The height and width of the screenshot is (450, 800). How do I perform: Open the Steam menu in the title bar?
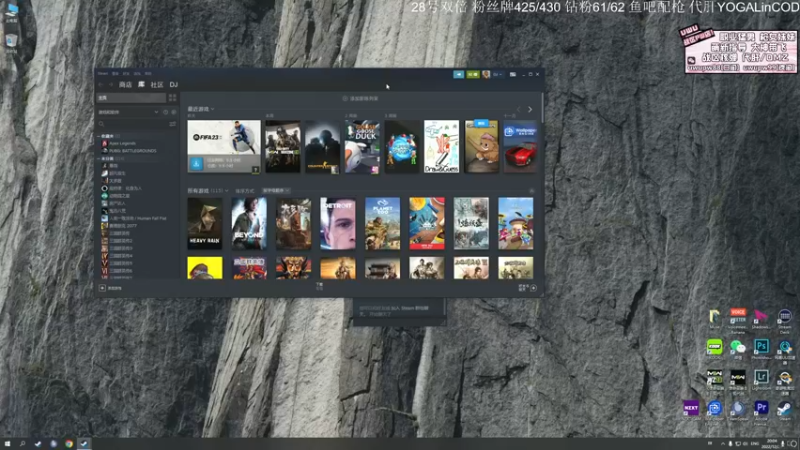pyautogui.click(x=103, y=73)
